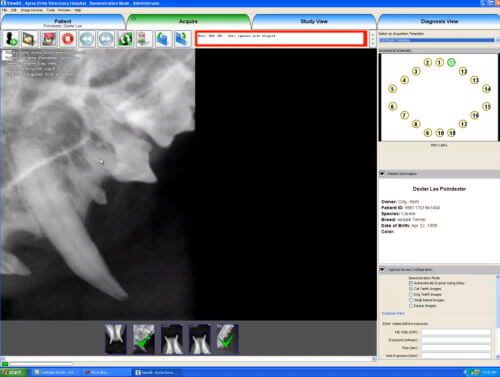Select tooth position 17 in schematic
The image size is (500, 377).
pyautogui.click(x=463, y=124)
